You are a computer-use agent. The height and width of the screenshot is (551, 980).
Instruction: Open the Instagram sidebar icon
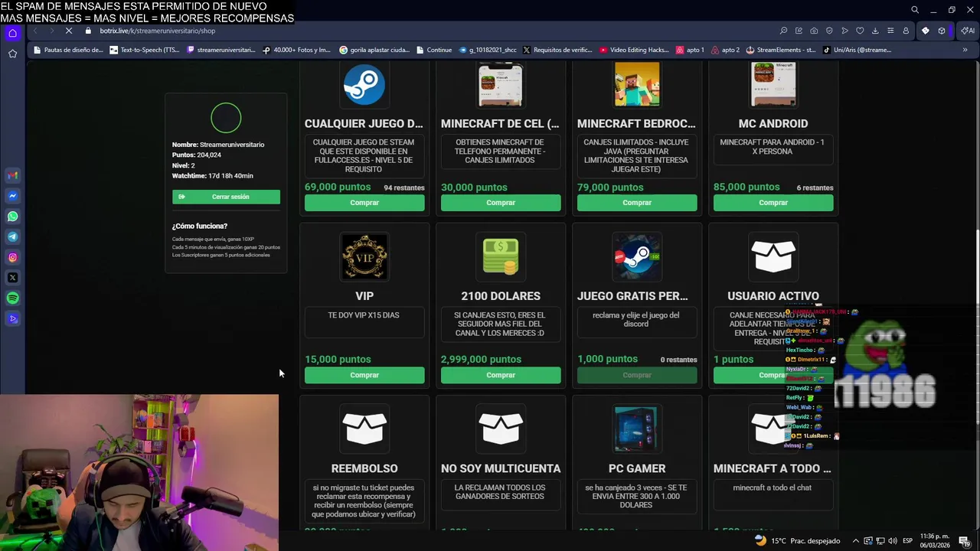[x=12, y=258]
